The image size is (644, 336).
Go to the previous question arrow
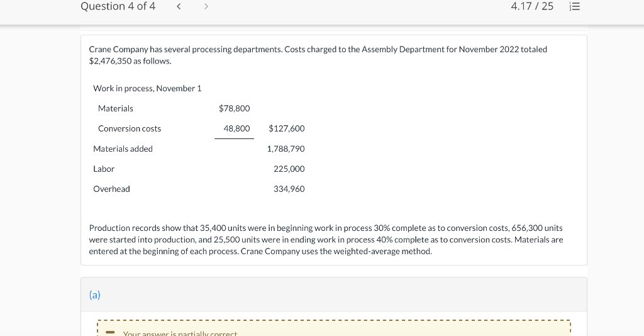pos(179,6)
